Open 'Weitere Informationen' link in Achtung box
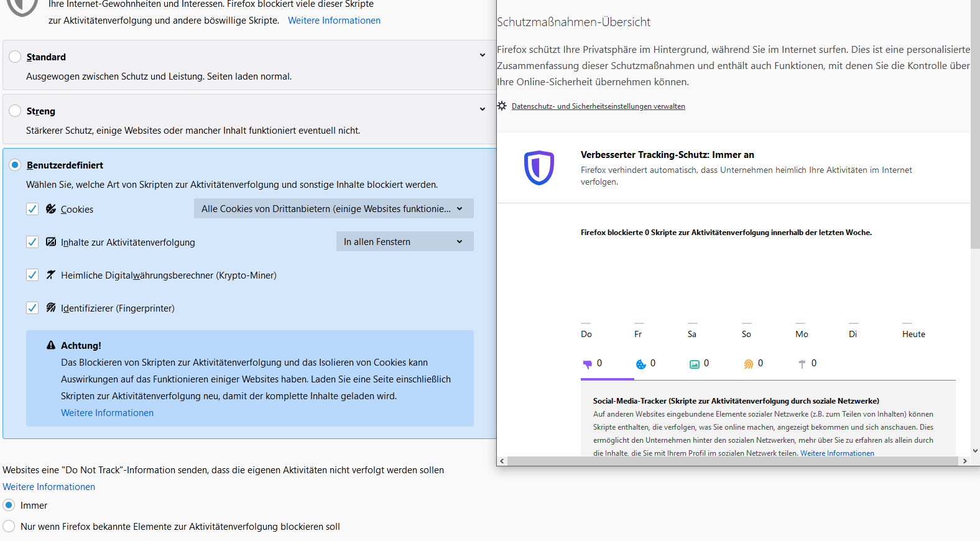Screen dimensions: 980x541 107,413
